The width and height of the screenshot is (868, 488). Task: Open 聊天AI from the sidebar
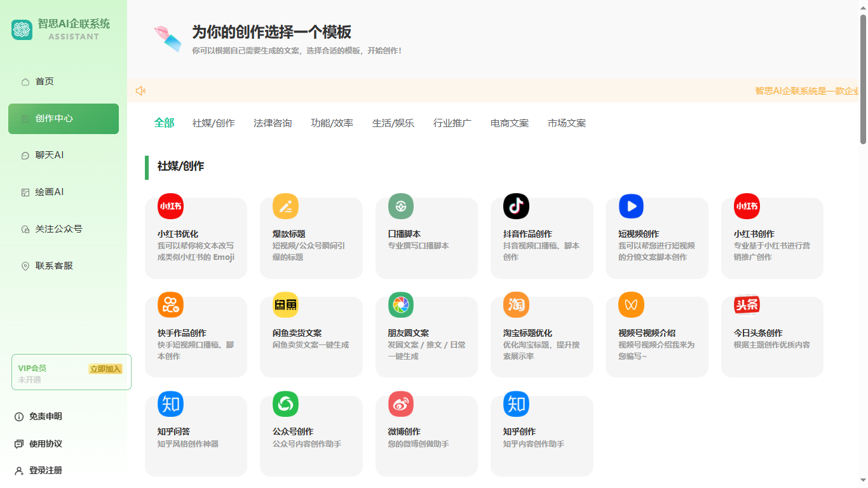64,156
